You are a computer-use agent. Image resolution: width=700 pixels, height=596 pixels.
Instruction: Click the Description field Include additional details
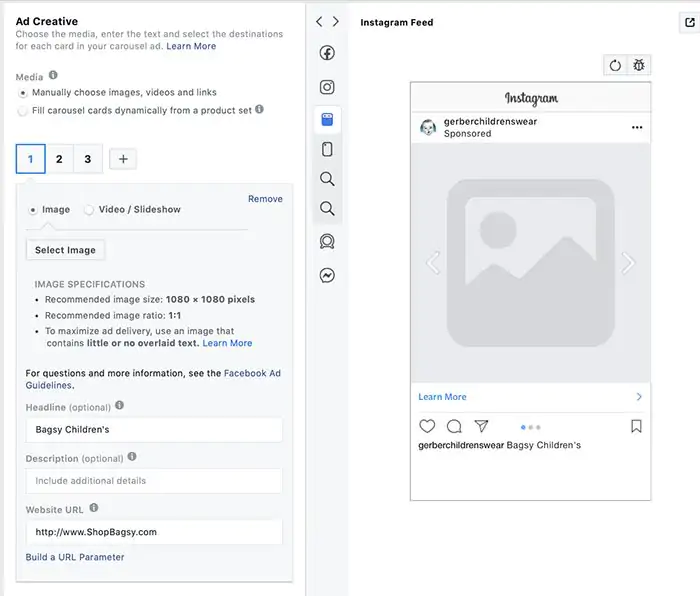tap(154, 481)
